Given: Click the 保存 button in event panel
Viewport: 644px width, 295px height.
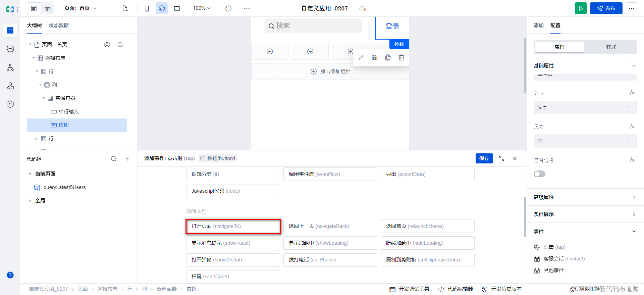Looking at the screenshot, I should [x=484, y=158].
